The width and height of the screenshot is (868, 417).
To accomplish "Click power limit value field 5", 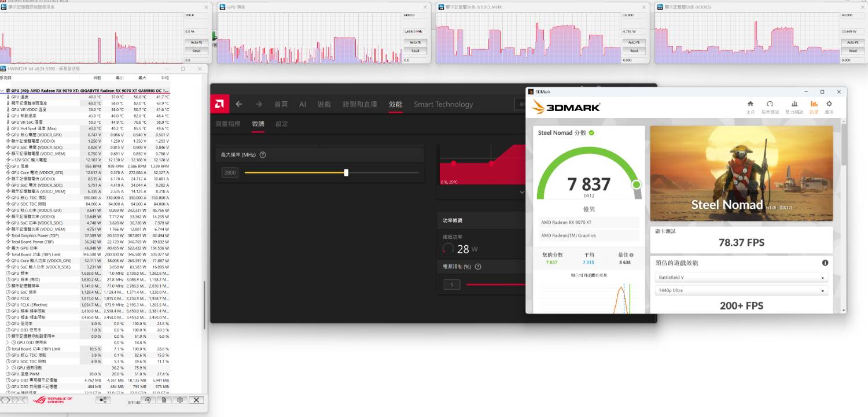I will pos(451,285).
